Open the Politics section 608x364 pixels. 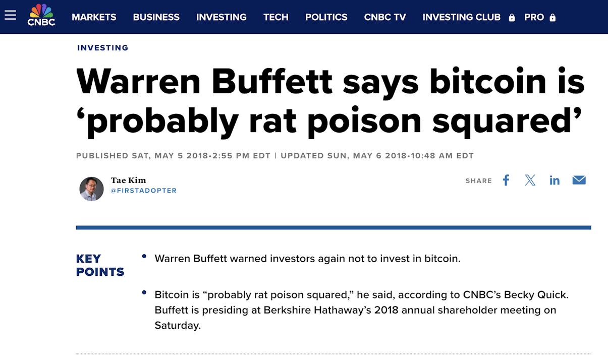[x=326, y=17]
